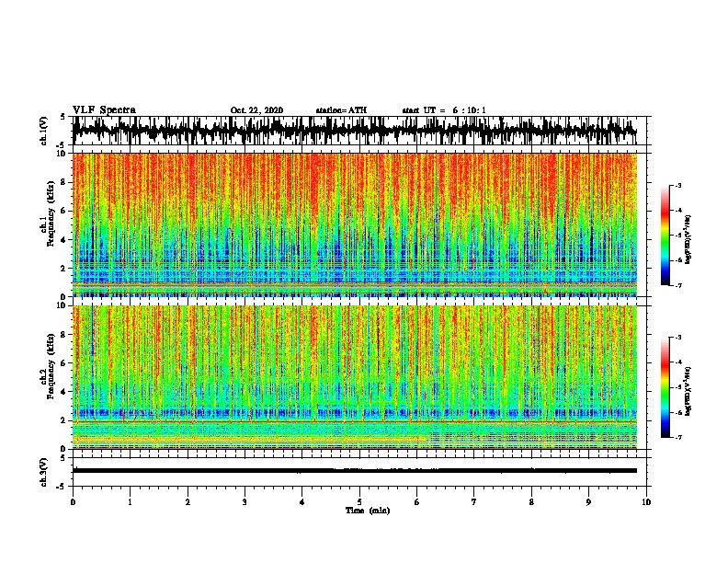
Task: Click the time axis tick label "6"
Action: (417, 502)
